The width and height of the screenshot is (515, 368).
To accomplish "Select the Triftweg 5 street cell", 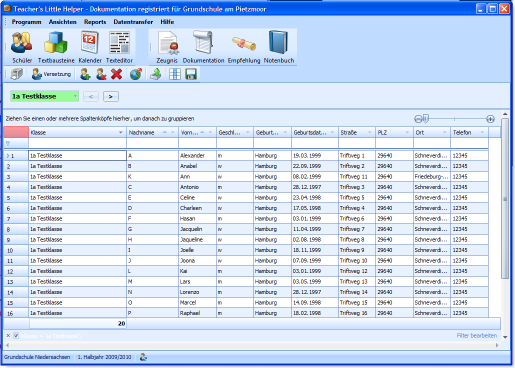I will coord(357,197).
